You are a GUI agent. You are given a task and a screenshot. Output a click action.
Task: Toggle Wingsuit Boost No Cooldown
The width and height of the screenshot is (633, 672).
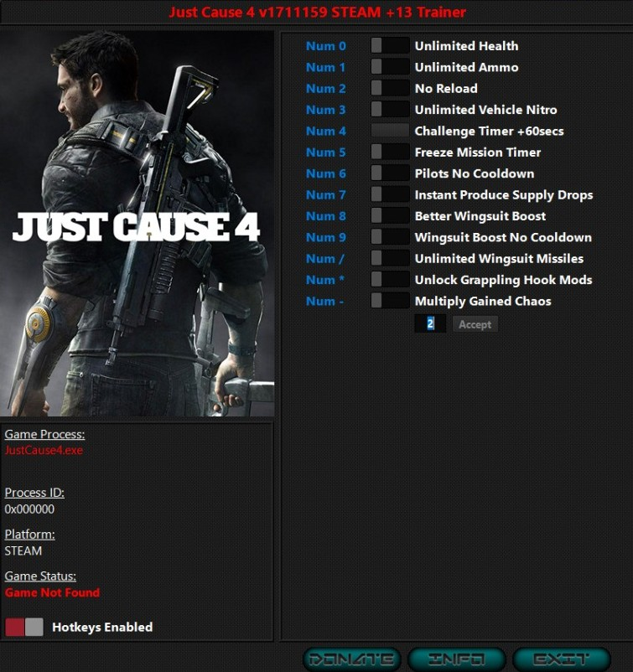[x=390, y=237]
